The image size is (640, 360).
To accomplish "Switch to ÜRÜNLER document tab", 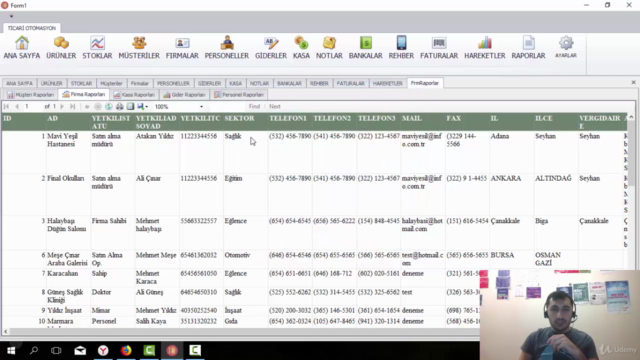I will 51,83.
